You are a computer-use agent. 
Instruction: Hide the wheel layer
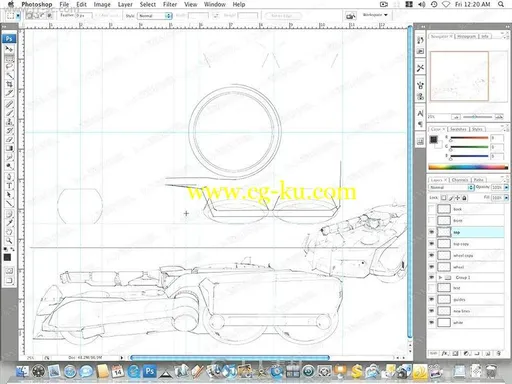(432, 267)
